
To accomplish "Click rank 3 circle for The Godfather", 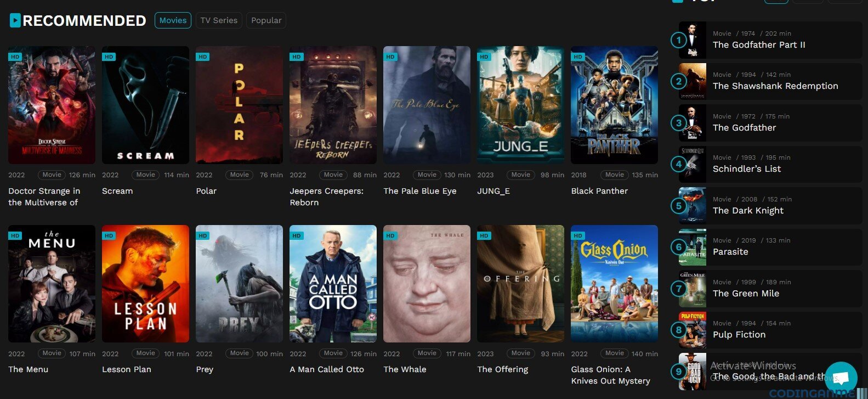I will pos(679,123).
